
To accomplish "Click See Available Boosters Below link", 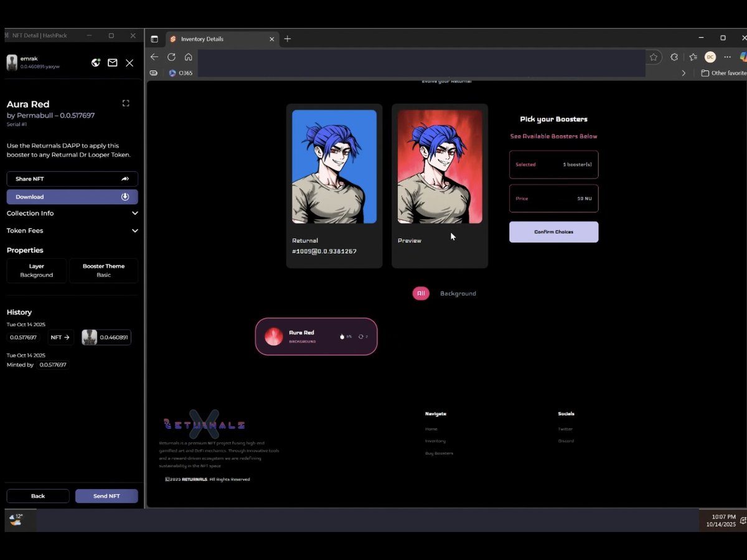I will click(x=553, y=136).
